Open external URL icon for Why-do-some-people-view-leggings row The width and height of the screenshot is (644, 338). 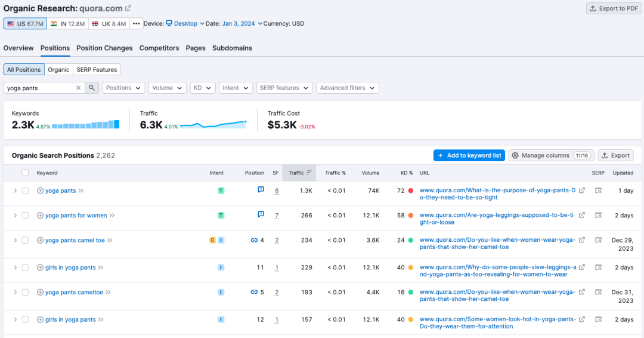click(582, 268)
